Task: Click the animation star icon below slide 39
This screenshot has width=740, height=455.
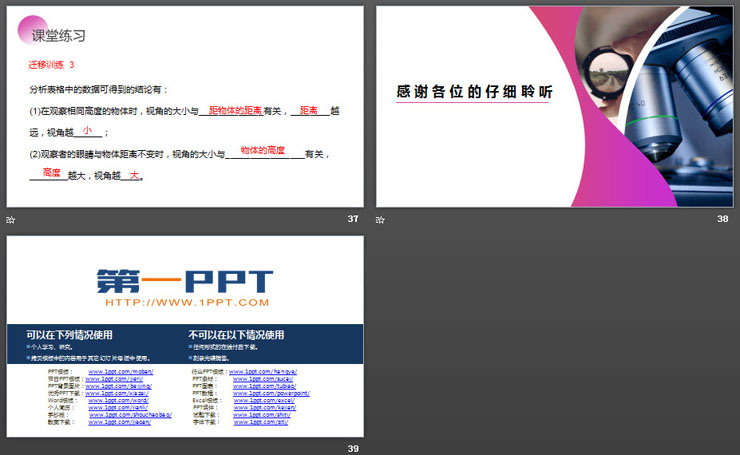Action: point(11,449)
